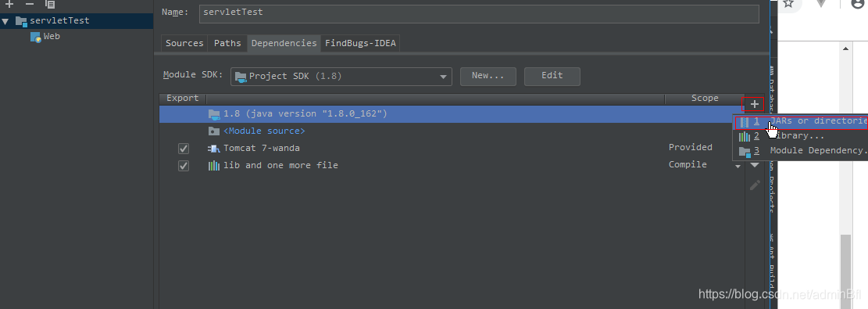Toggle export checkbox for lib and one more file
Image resolution: width=868 pixels, height=309 pixels.
pyautogui.click(x=184, y=166)
